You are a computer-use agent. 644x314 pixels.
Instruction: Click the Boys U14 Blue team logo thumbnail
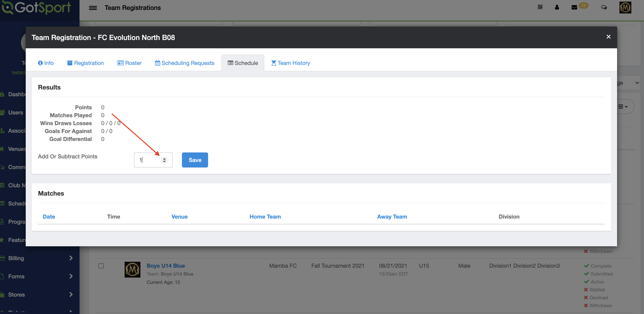[x=133, y=269]
